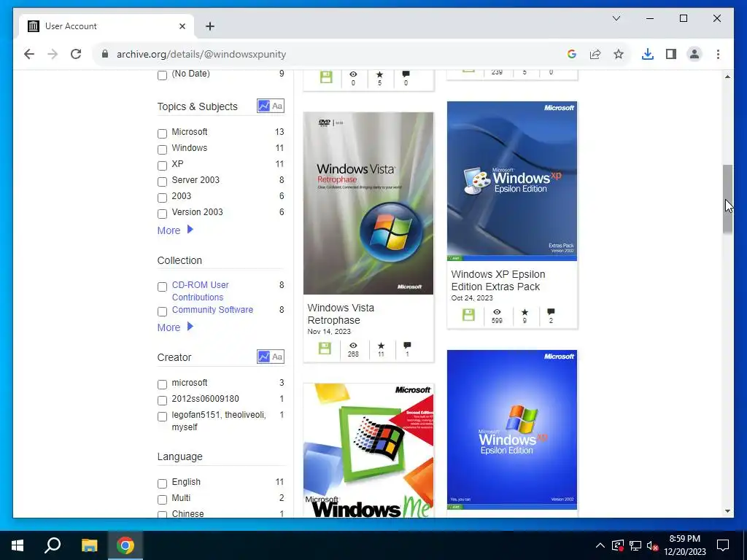747x560 pixels.
Task: Close the User Account tab
Action: click(182, 26)
